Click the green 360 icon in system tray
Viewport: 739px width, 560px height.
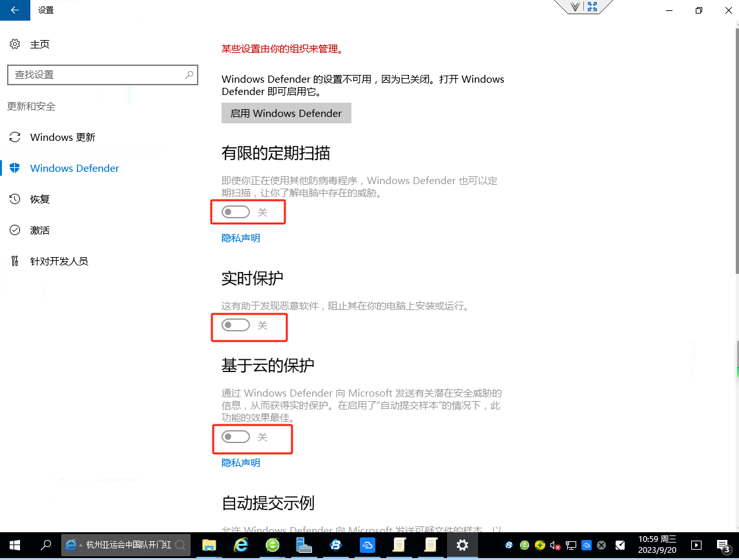pos(525,545)
